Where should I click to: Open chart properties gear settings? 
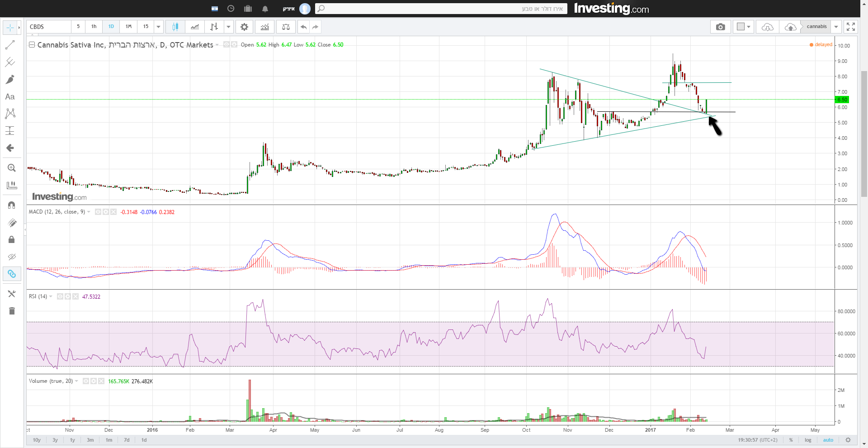(x=244, y=27)
